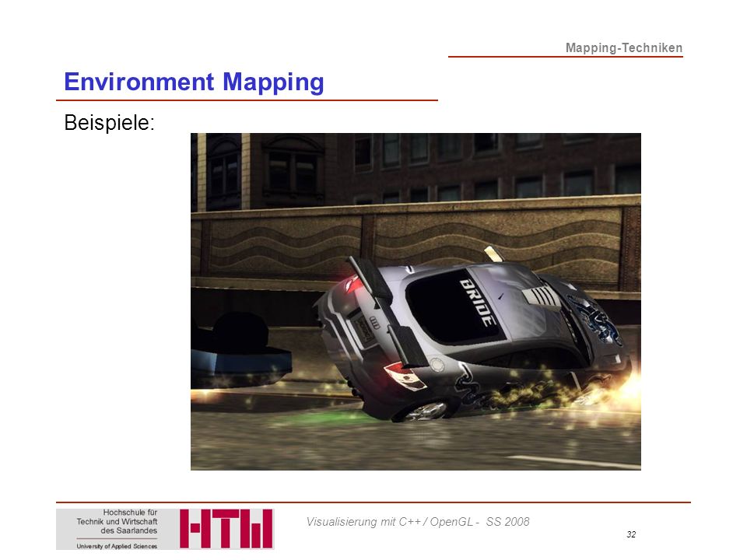The height and width of the screenshot is (560, 747).
Task: Click the "Environment Mapping" slide title
Action: pyautogui.click(x=194, y=82)
